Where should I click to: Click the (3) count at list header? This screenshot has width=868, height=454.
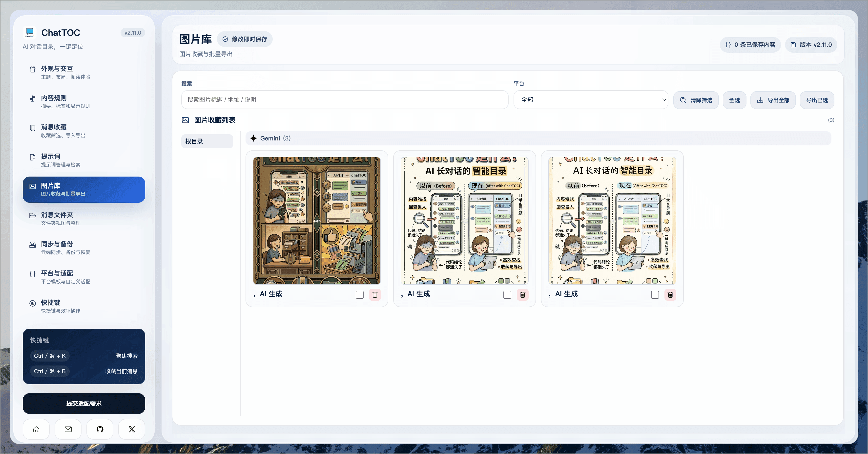point(831,120)
